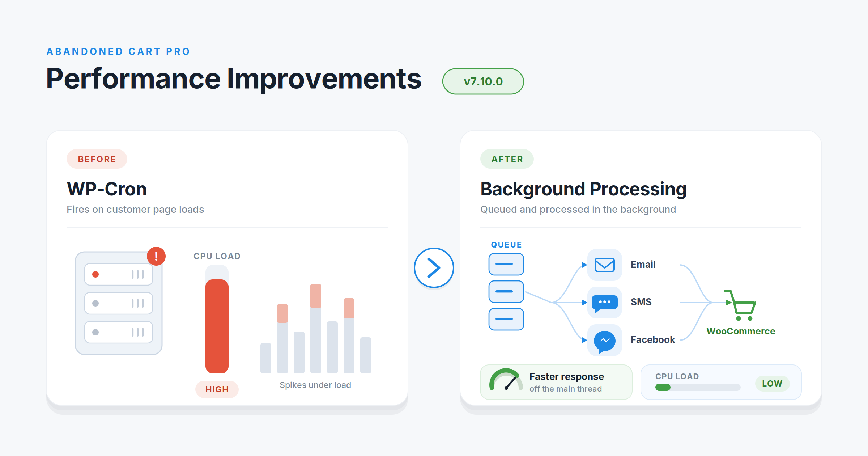Click the "CPU LOAD" label above the red bar
868x456 pixels.
[217, 256]
